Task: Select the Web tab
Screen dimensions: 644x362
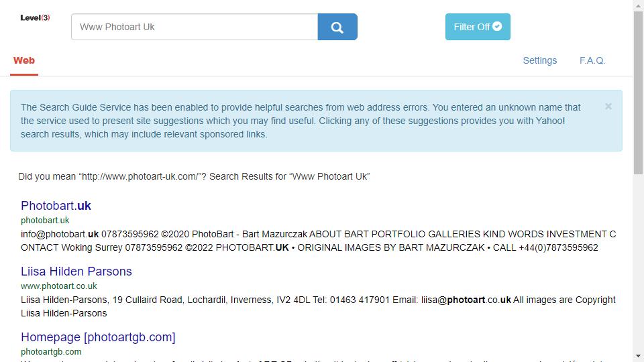Action: click(24, 61)
